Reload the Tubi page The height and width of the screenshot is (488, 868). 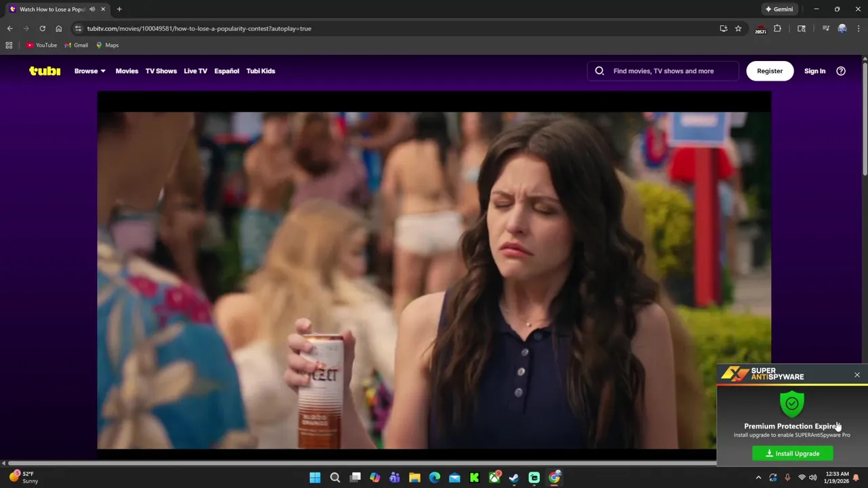42,28
